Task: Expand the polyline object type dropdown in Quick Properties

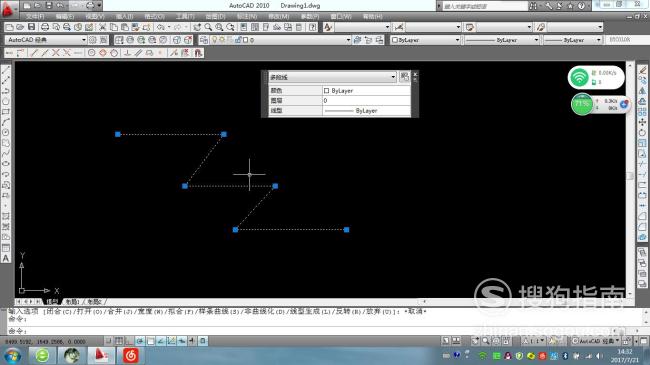Action: pos(393,77)
